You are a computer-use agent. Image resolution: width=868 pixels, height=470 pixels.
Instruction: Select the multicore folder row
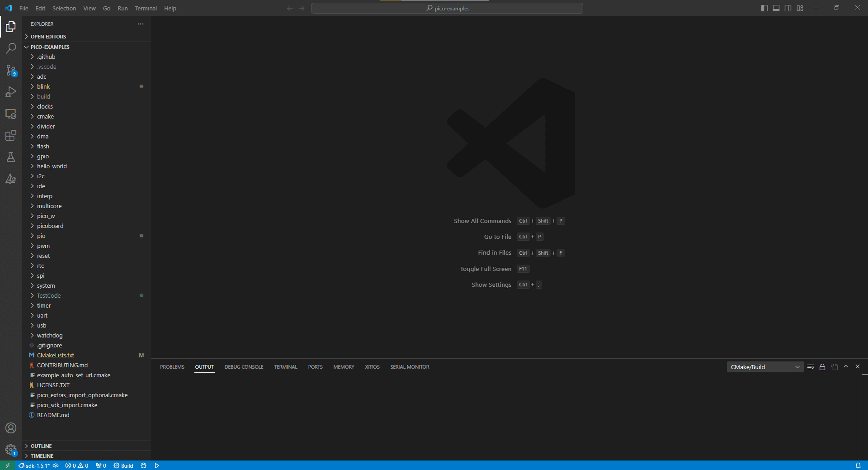point(86,206)
